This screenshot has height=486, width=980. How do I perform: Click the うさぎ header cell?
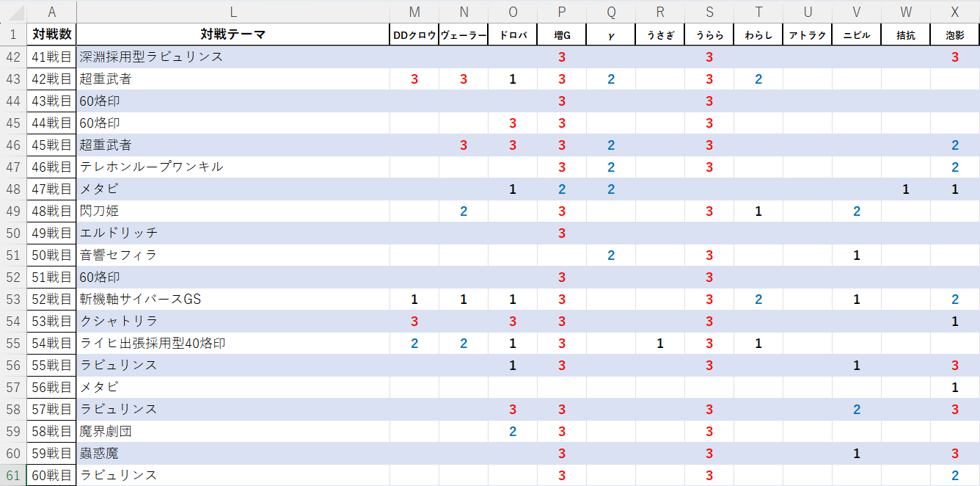click(660, 35)
